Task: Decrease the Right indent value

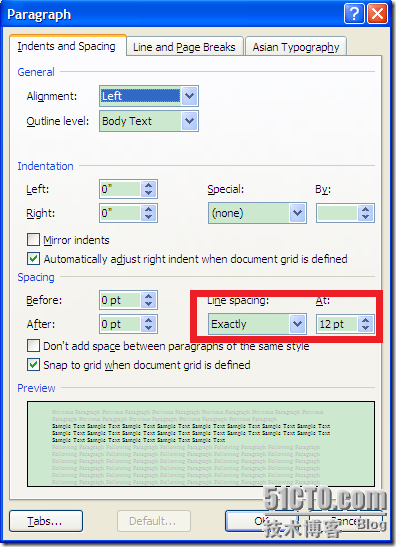Action: [149, 217]
